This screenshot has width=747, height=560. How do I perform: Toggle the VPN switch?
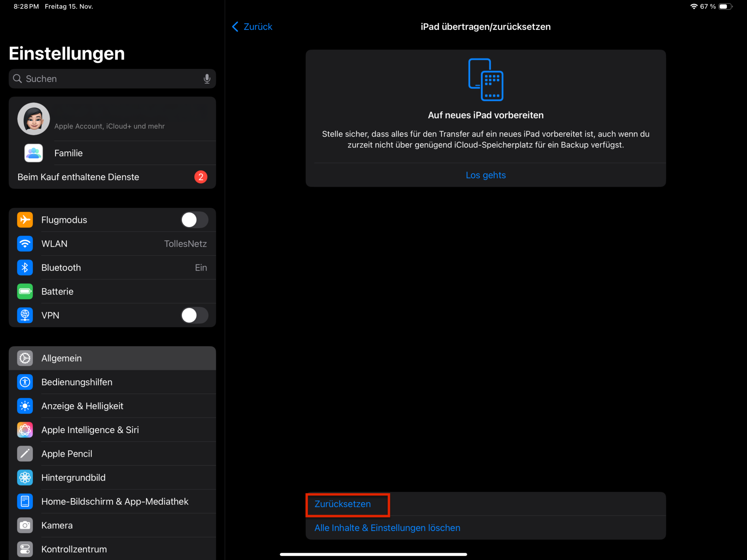tap(194, 315)
